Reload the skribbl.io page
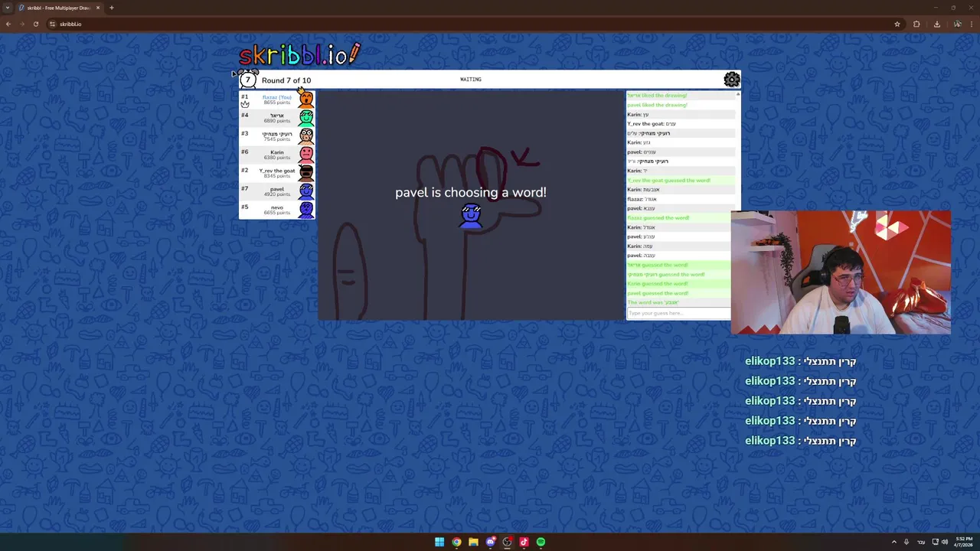Viewport: 980px width, 551px height. (36, 24)
